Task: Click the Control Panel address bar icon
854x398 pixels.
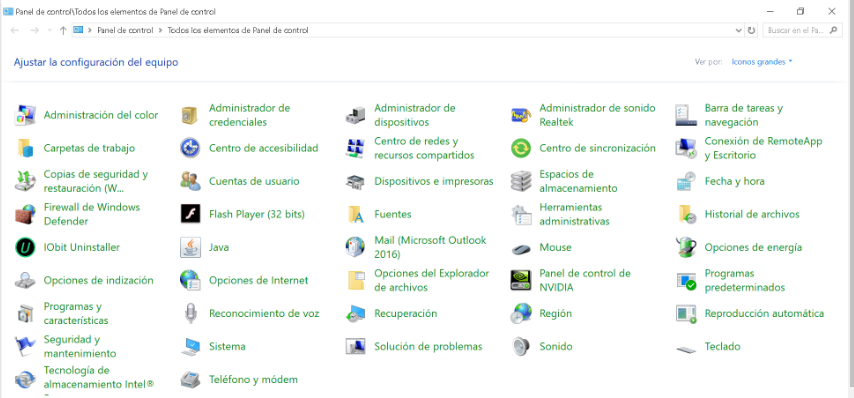Action: [x=78, y=30]
